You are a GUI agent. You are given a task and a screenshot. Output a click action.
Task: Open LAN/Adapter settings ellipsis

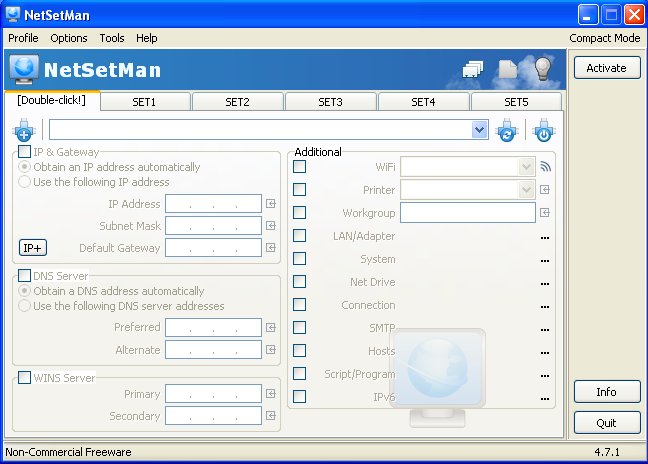545,238
